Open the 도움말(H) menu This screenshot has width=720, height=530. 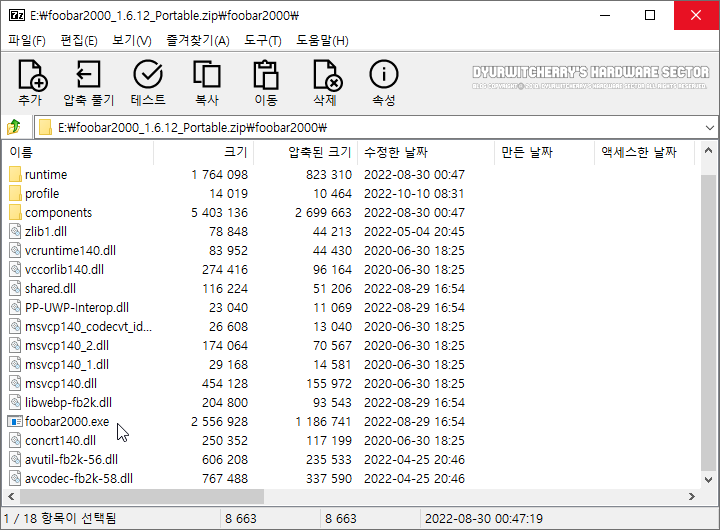coord(322,40)
